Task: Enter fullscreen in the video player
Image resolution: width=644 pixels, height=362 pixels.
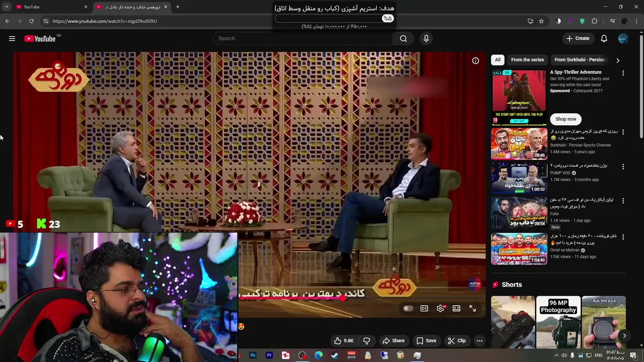Action: pyautogui.click(x=472, y=309)
